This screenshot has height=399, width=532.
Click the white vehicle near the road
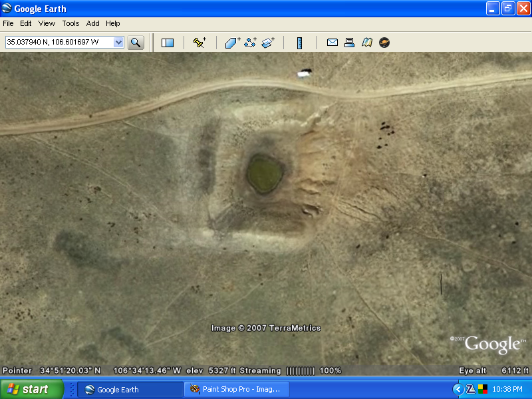305,73
